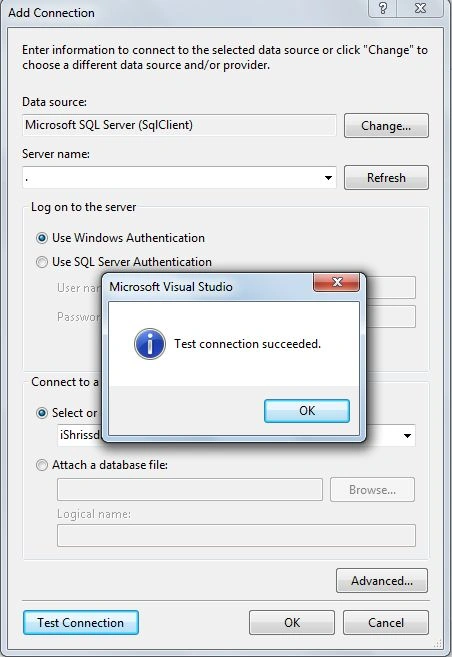The height and width of the screenshot is (657, 452).
Task: Open the database name dropdown arrow
Action: (407, 436)
